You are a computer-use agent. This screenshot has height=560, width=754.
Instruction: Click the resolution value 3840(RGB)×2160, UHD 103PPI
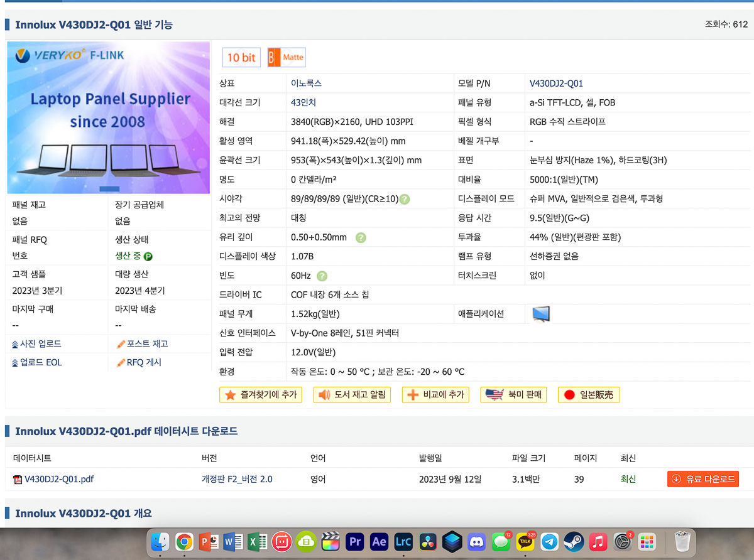pos(352,122)
